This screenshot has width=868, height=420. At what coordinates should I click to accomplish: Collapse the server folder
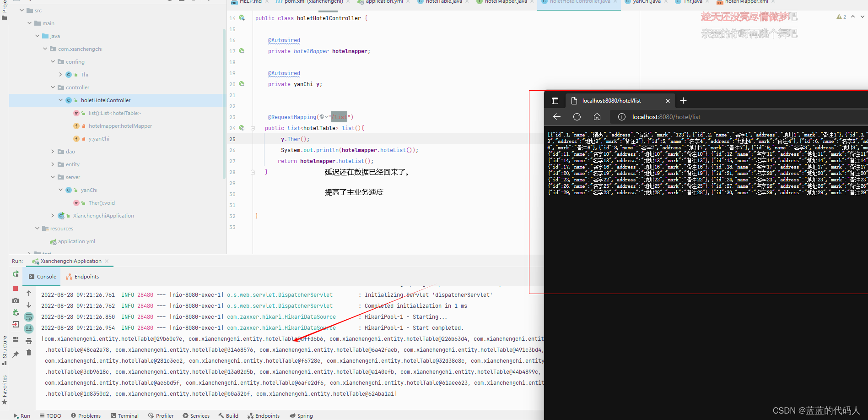click(x=53, y=177)
